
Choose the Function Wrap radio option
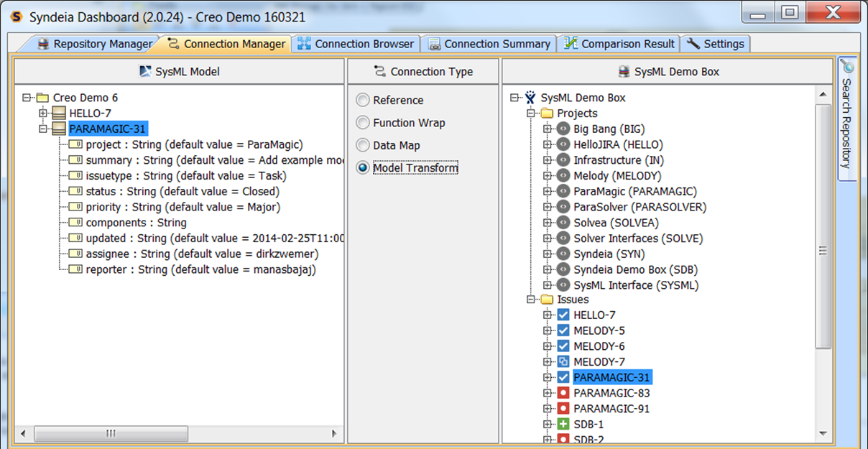coord(363,123)
